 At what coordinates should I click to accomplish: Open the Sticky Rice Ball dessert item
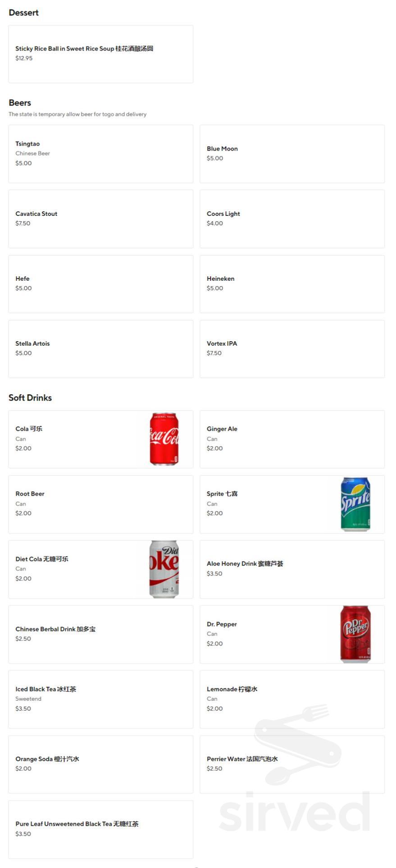pos(100,54)
